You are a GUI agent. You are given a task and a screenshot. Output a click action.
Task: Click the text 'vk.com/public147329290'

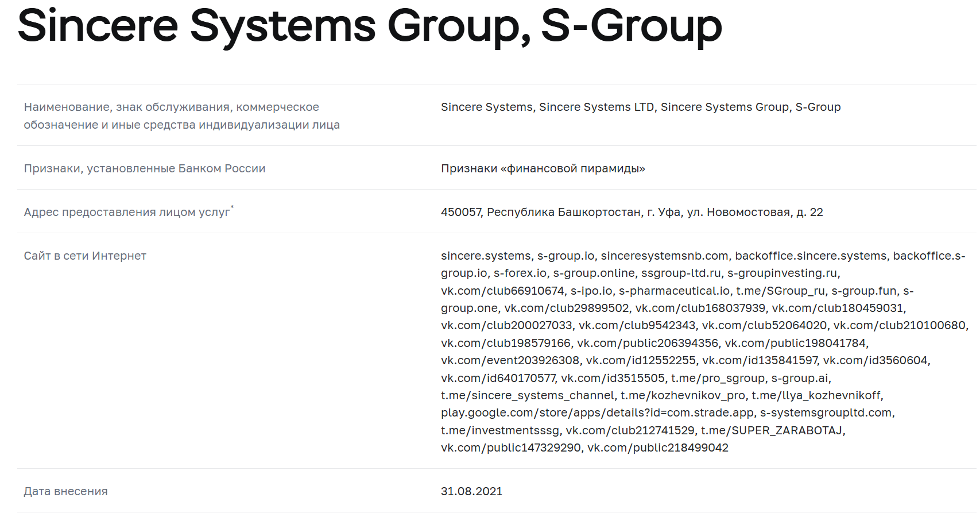(x=511, y=448)
